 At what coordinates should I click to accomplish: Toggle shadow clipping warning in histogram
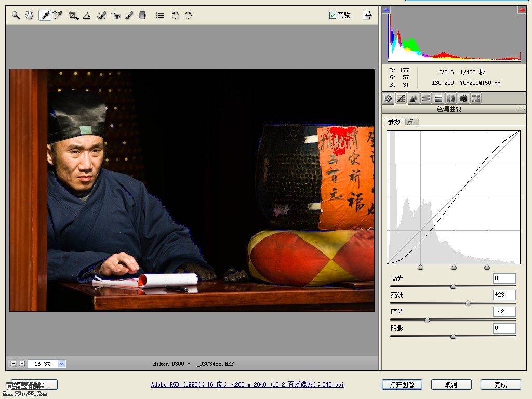[x=386, y=10]
